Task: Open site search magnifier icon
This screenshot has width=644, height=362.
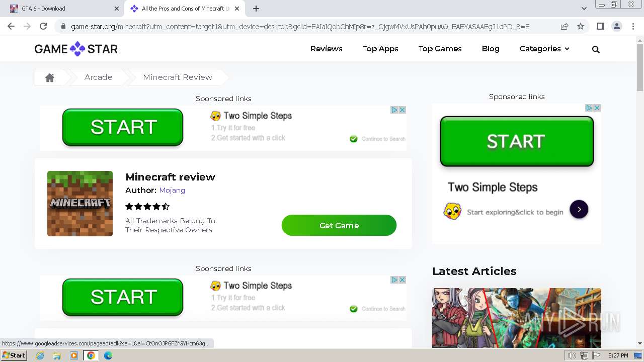Action: pyautogui.click(x=596, y=49)
